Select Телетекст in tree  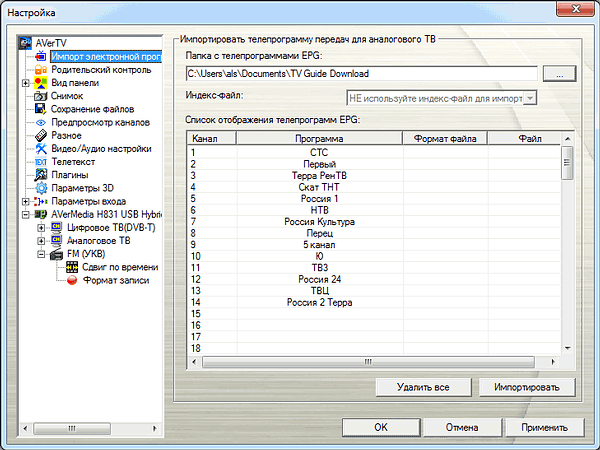coord(73,162)
